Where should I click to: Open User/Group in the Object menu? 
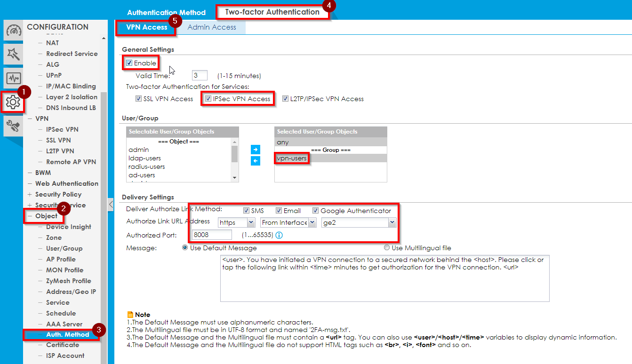(x=64, y=248)
